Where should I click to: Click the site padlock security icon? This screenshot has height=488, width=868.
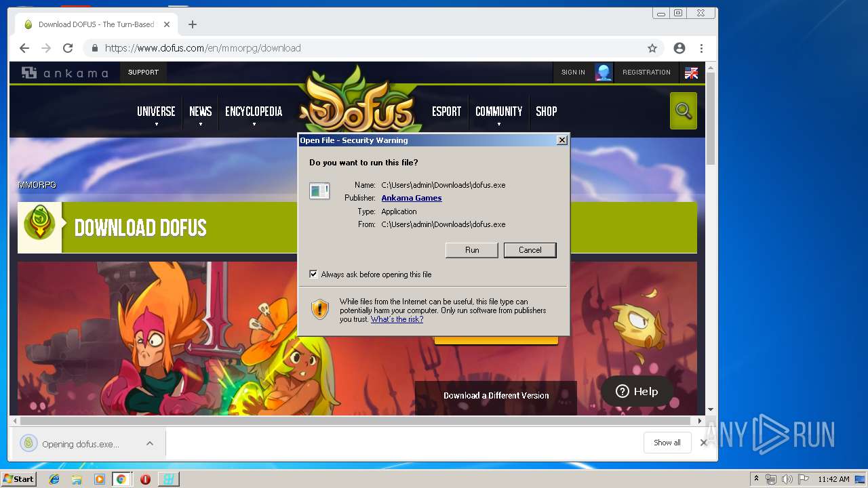pos(94,48)
